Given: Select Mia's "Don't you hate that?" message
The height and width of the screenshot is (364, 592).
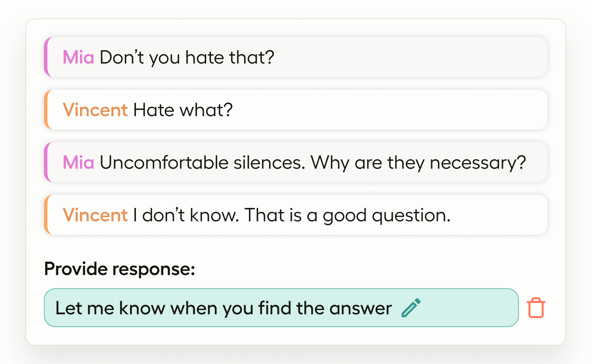Looking at the screenshot, I should coord(186,58).
